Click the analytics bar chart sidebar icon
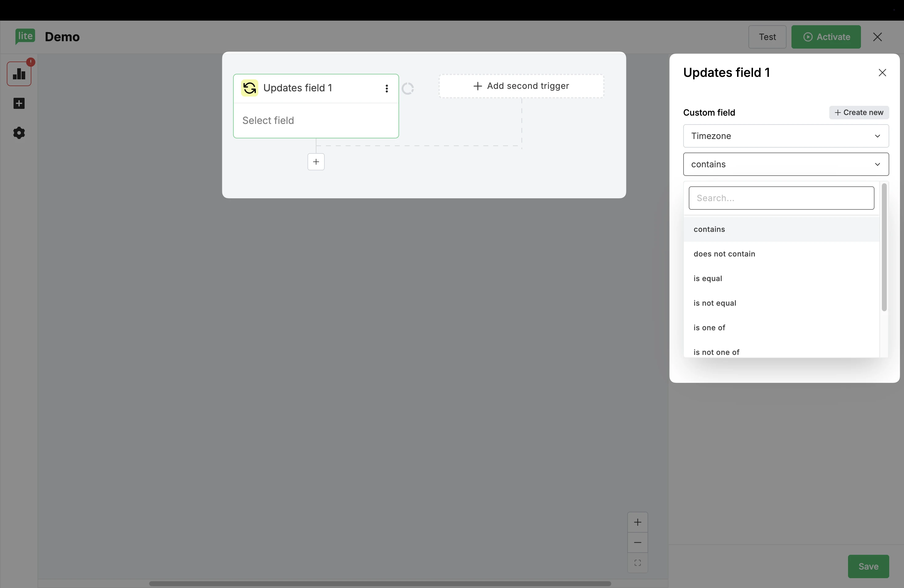The width and height of the screenshot is (904, 588). coord(19,74)
